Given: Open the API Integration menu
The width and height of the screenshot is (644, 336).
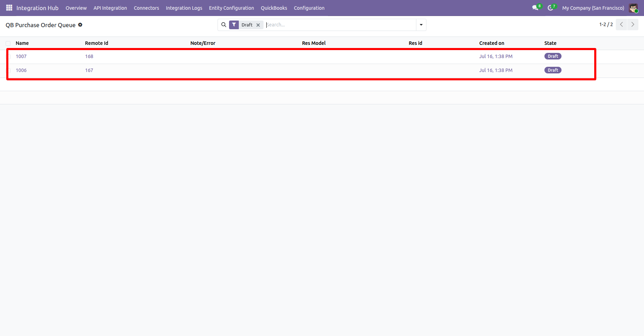Looking at the screenshot, I should tap(110, 8).
